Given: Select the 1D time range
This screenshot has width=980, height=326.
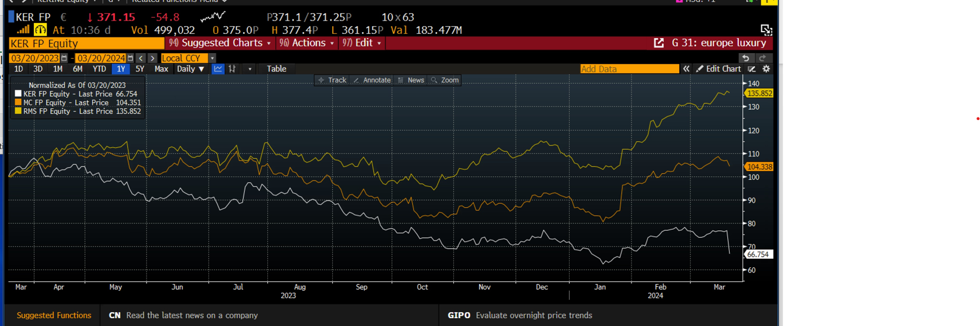Looking at the screenshot, I should coord(19,69).
